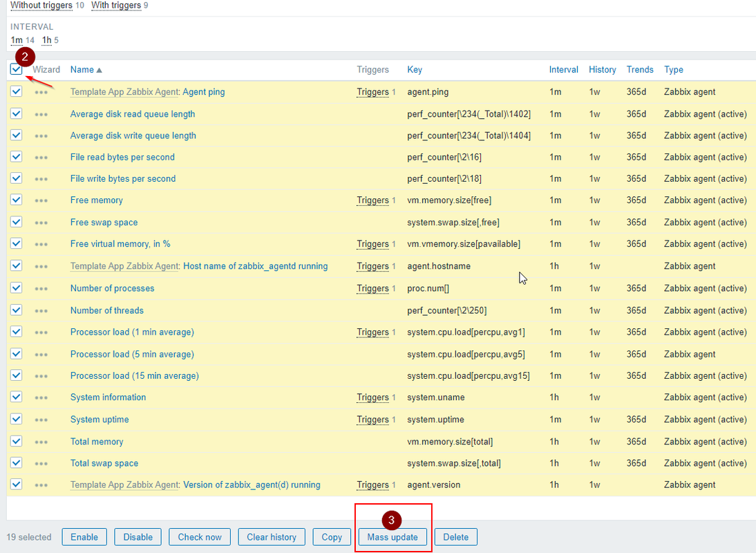Image resolution: width=756 pixels, height=553 pixels.
Task: Open wizard dots for Free memory row
Action: point(41,200)
